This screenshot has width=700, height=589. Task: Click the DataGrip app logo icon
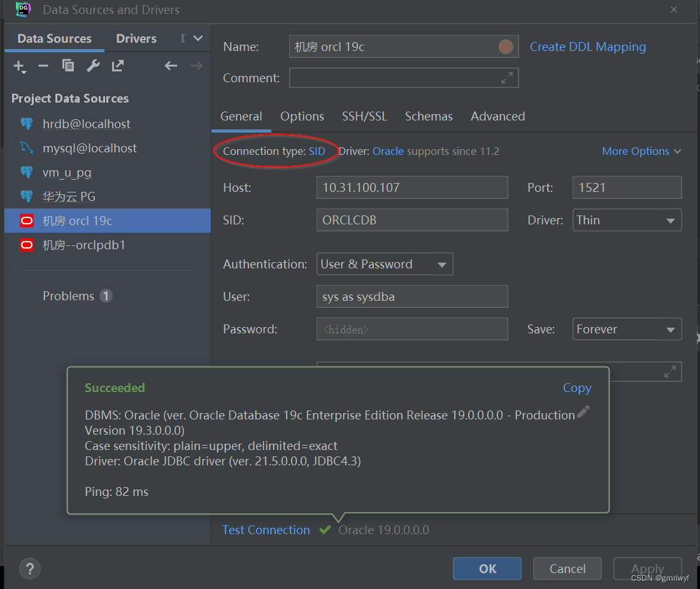click(x=23, y=10)
